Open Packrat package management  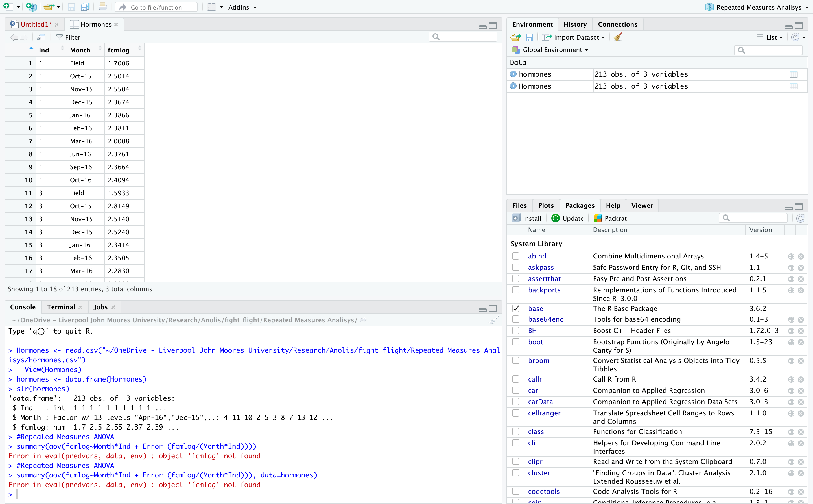point(610,218)
